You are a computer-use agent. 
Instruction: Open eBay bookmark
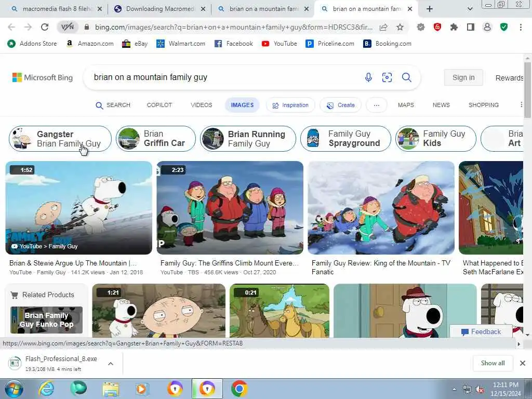pos(135,44)
